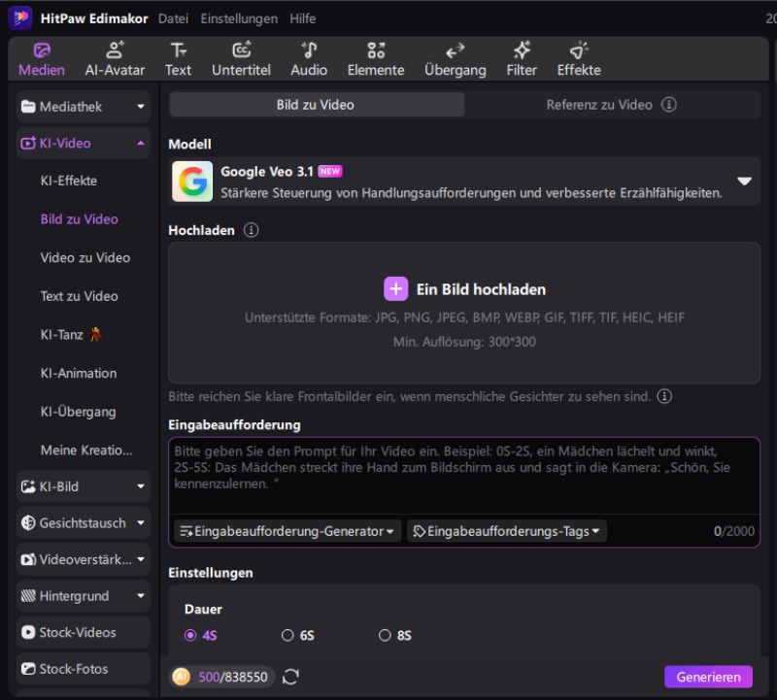Screen dimensions: 777x700
Task: Select the 4S duration option
Action: coord(190,635)
